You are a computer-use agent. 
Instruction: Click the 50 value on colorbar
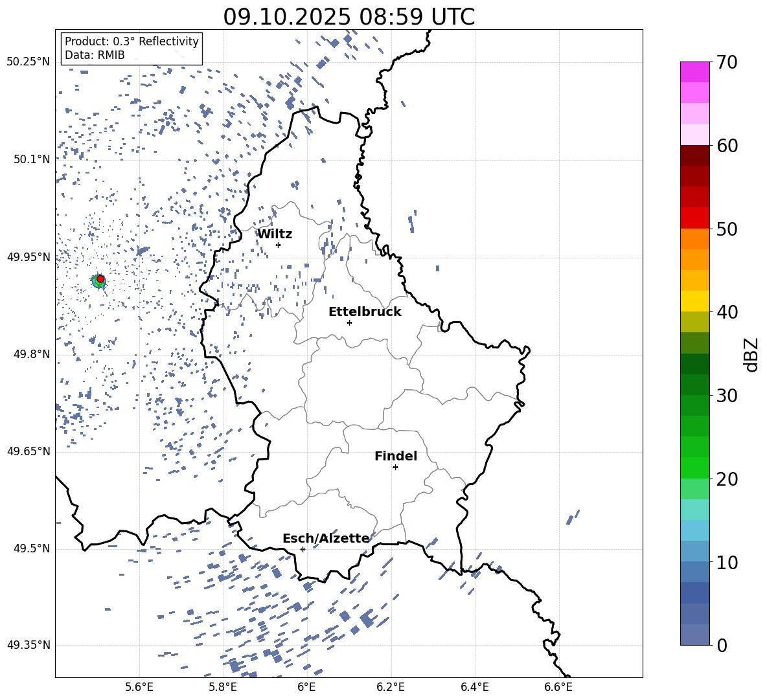726,229
